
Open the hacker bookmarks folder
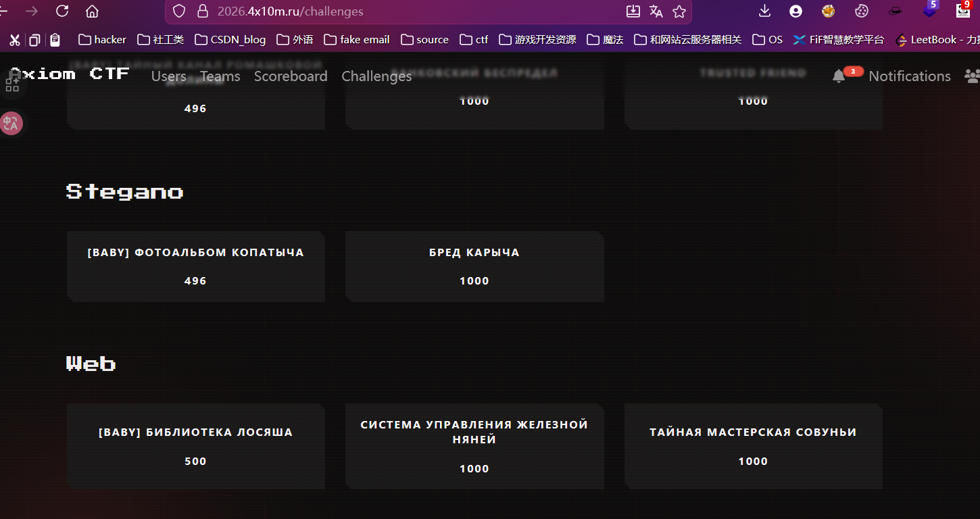(102, 40)
